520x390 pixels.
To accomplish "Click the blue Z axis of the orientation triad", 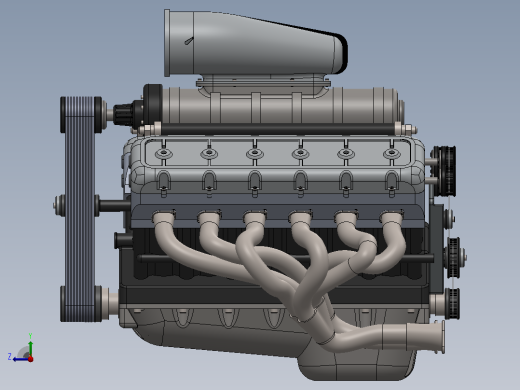I will click(x=21, y=359).
